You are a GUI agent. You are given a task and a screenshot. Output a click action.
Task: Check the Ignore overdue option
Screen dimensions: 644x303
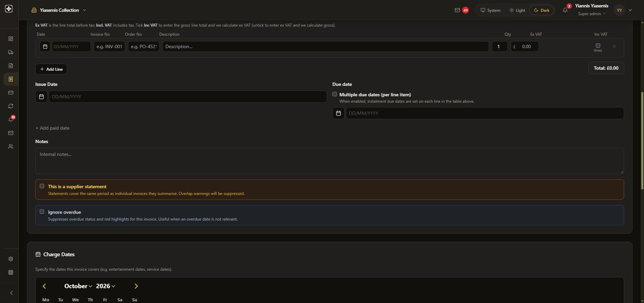(x=42, y=211)
